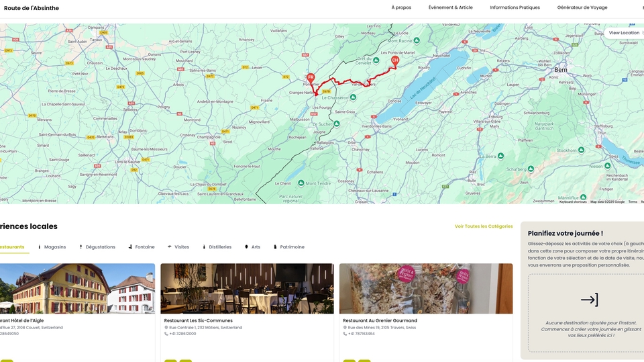Open Restaurant Les Six-Communes title
Screen dimensions: 644x362
199,320
